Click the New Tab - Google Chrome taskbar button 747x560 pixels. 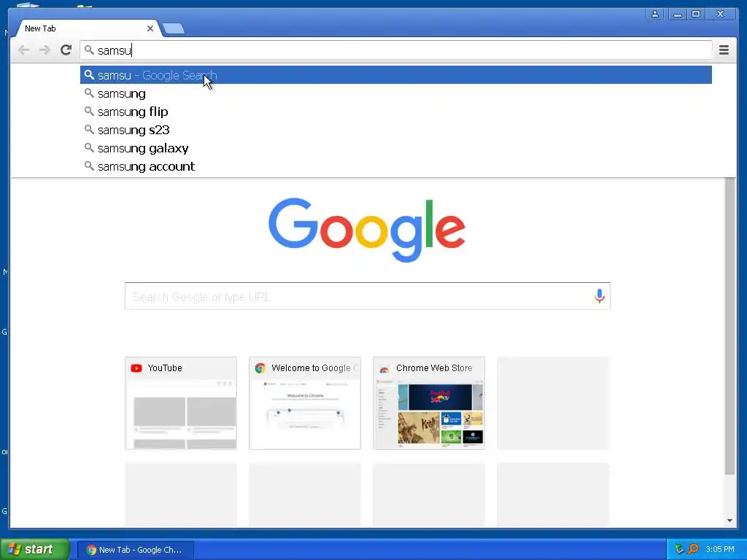[x=135, y=550]
